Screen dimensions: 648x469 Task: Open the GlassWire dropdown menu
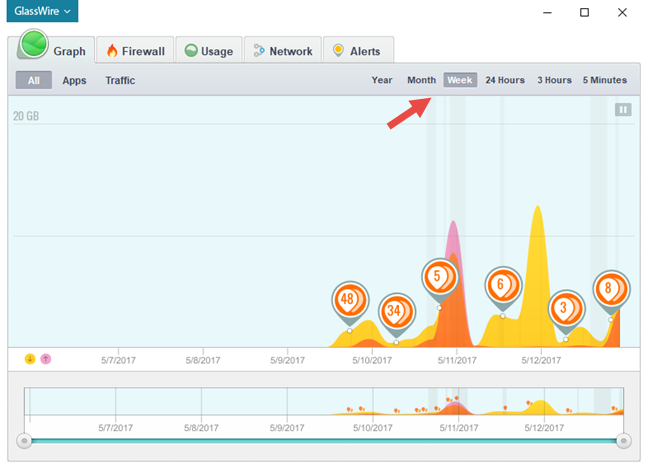coord(42,11)
